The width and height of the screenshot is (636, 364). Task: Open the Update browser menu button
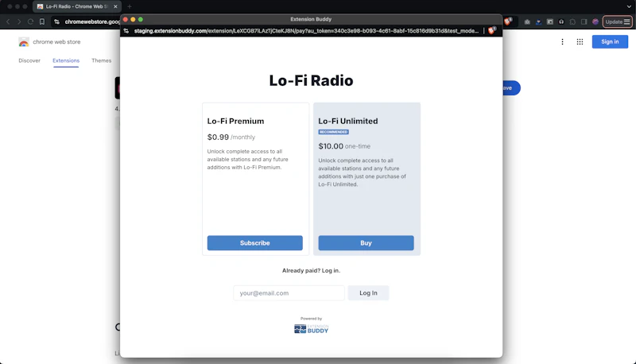click(x=618, y=22)
